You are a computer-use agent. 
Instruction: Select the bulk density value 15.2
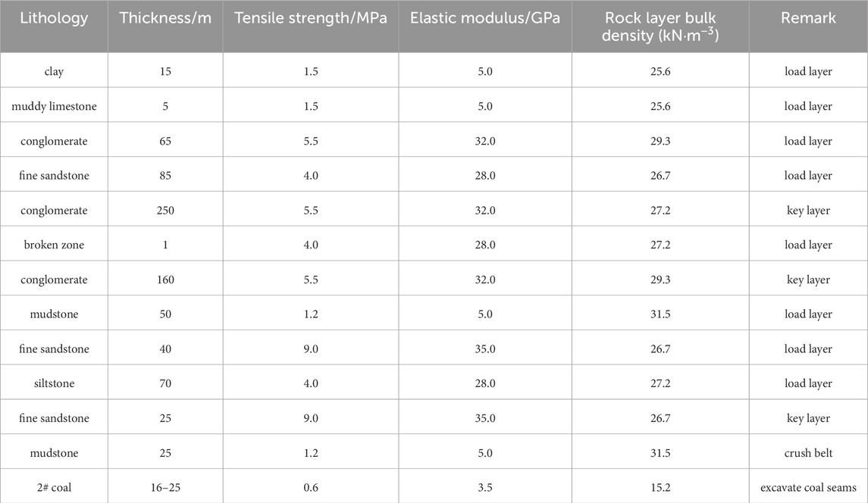tap(660, 488)
